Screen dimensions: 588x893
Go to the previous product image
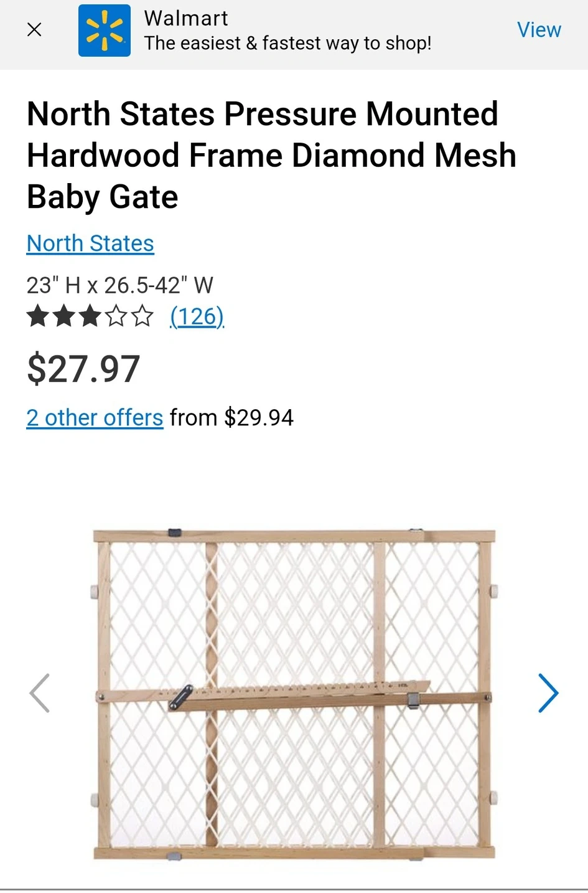39,692
